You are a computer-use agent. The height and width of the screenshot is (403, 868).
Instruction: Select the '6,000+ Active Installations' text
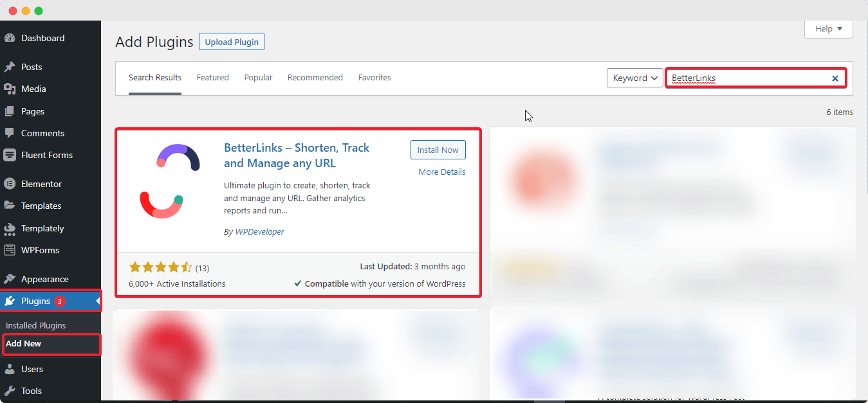(x=177, y=283)
